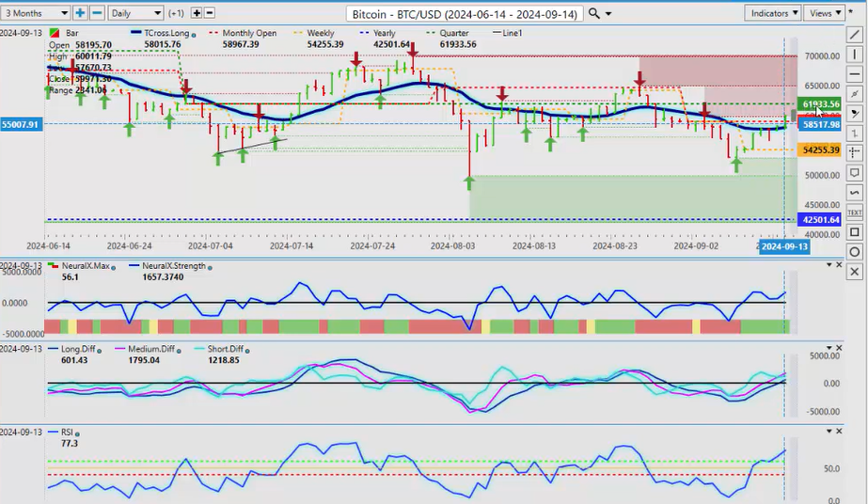Click the info dot beside NeuralX.Max
868x504 pixels.
114,267
